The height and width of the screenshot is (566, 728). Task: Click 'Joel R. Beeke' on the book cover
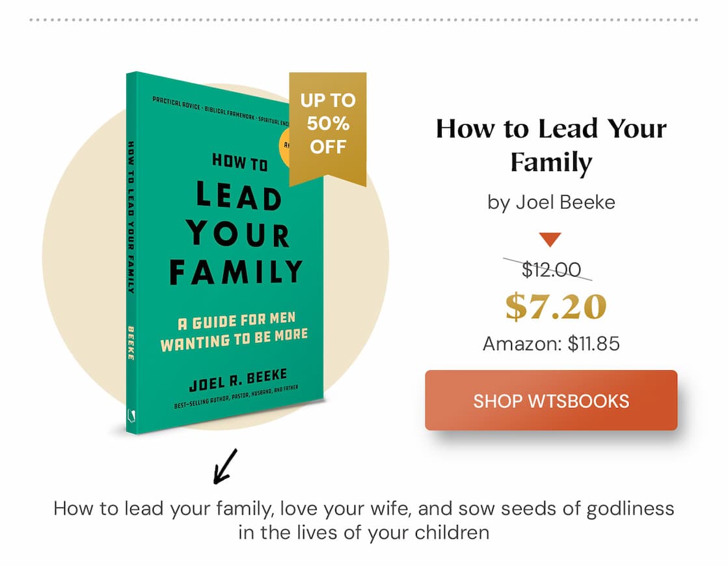coord(237,381)
